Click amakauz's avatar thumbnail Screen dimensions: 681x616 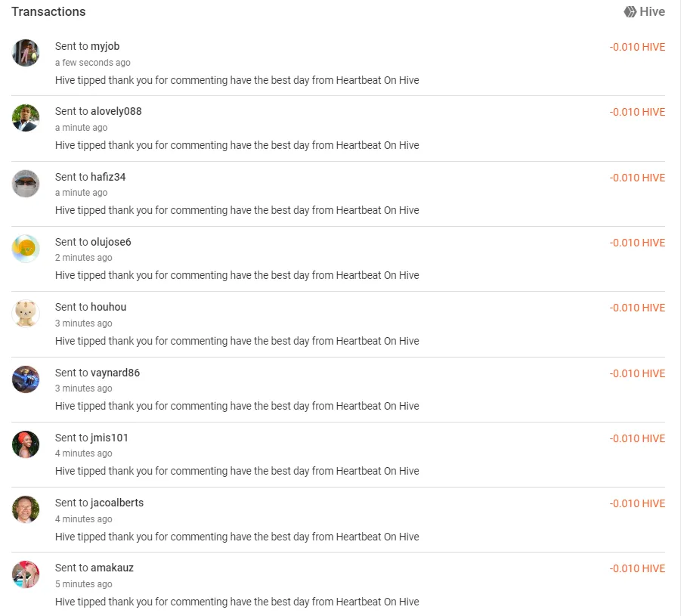[26, 574]
